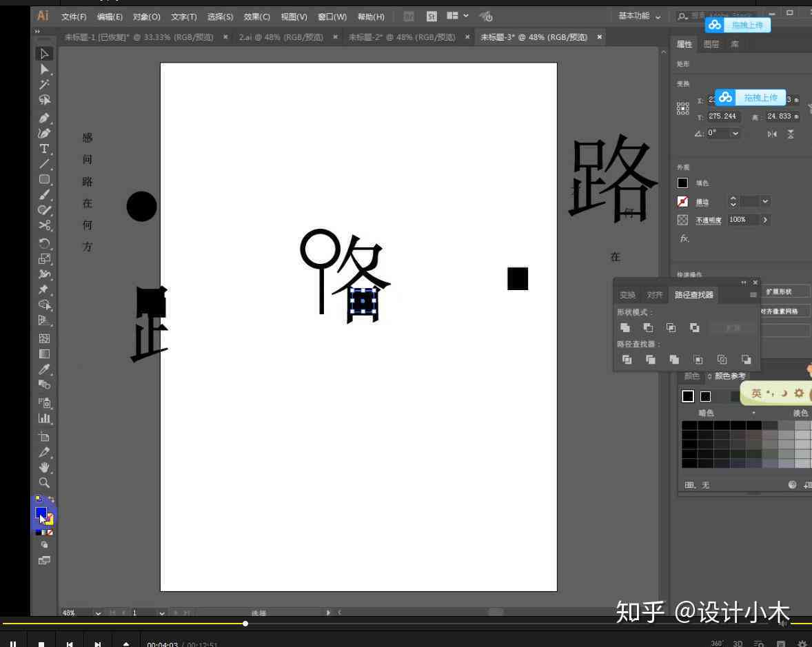Pause the video playback
This screenshot has width=812, height=647.
tap(13, 644)
